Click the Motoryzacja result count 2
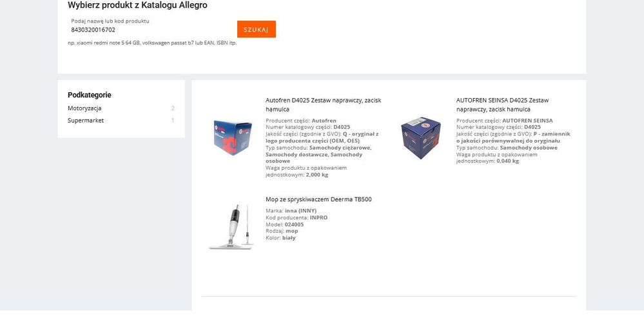 coord(173,108)
